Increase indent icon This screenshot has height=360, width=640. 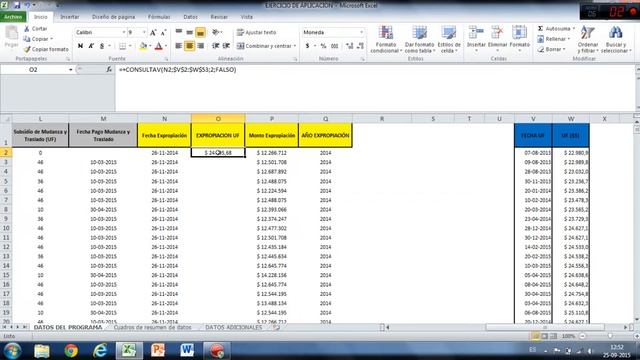pos(226,46)
